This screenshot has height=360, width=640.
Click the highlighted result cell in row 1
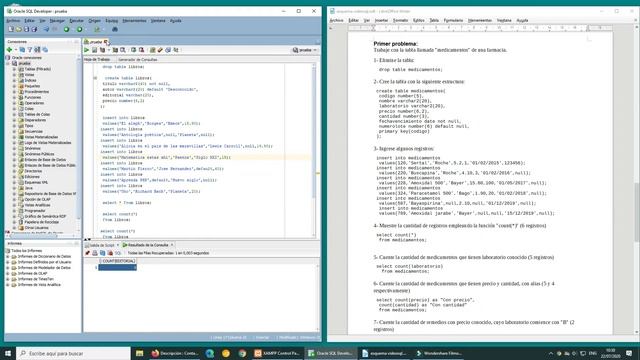pos(118,267)
